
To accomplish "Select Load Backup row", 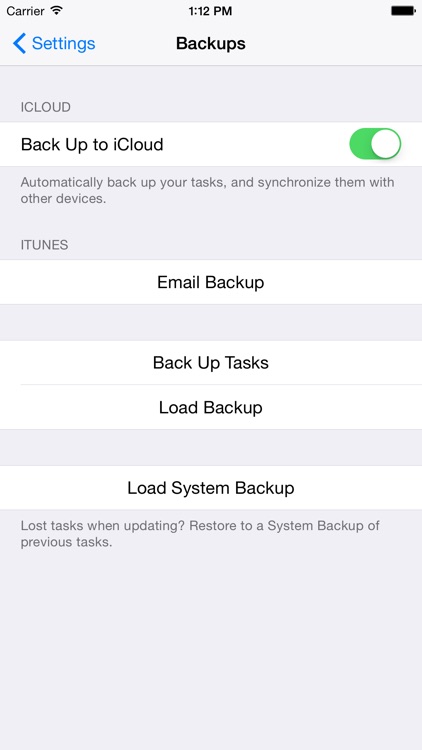I will coord(211,407).
